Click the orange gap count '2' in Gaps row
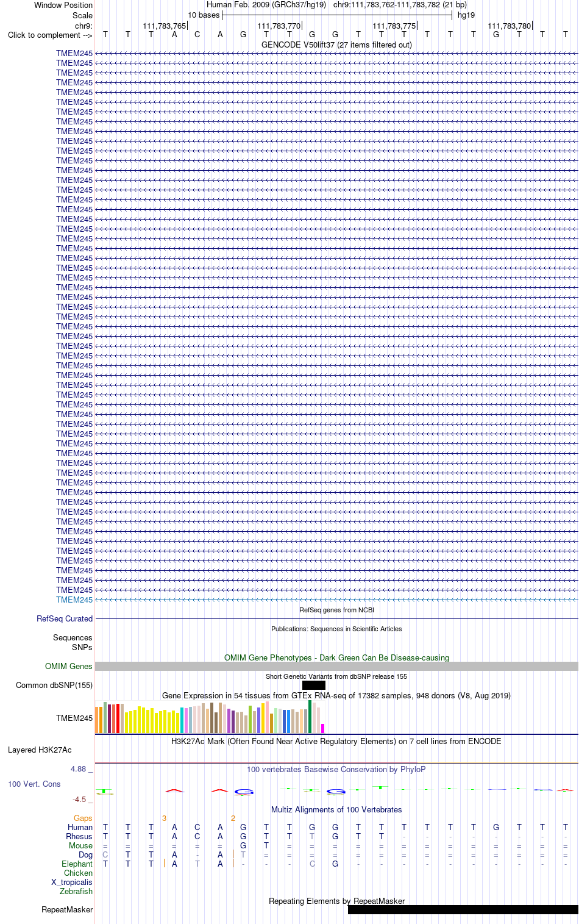 pos(233,818)
